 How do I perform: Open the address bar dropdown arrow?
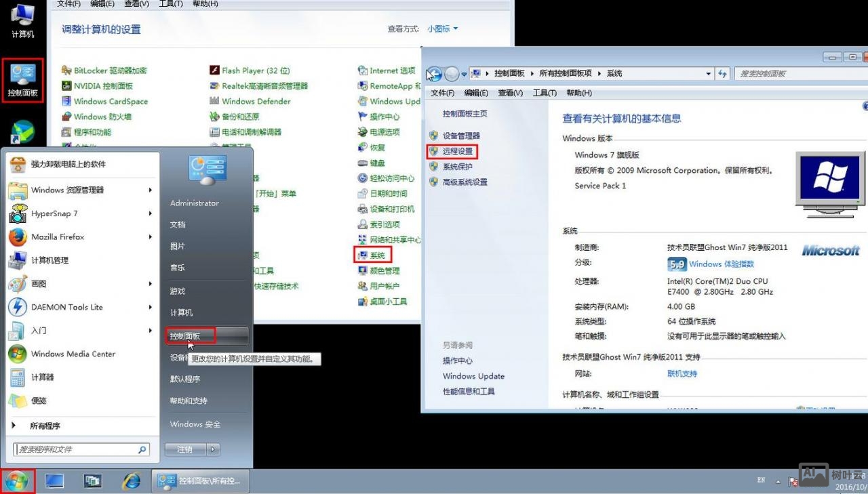click(707, 73)
